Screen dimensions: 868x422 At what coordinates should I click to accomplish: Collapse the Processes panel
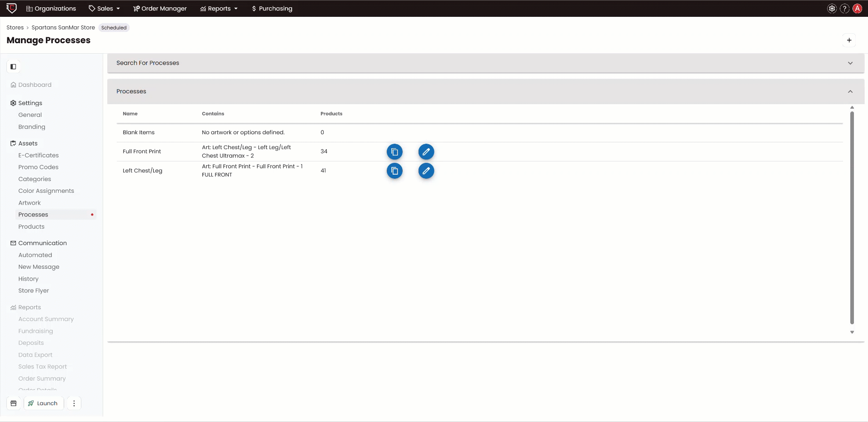pyautogui.click(x=850, y=91)
